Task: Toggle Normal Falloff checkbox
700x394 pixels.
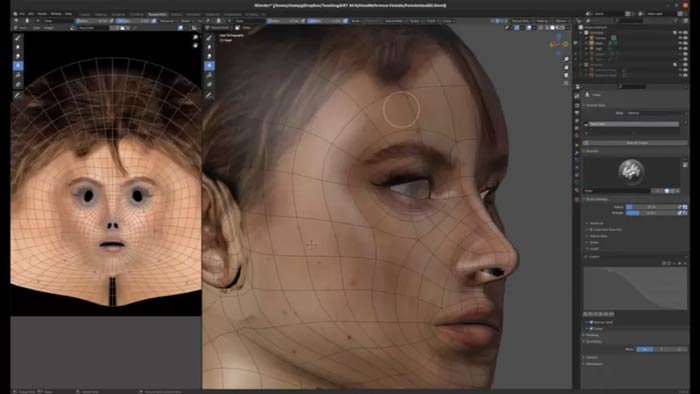Action: [591, 322]
